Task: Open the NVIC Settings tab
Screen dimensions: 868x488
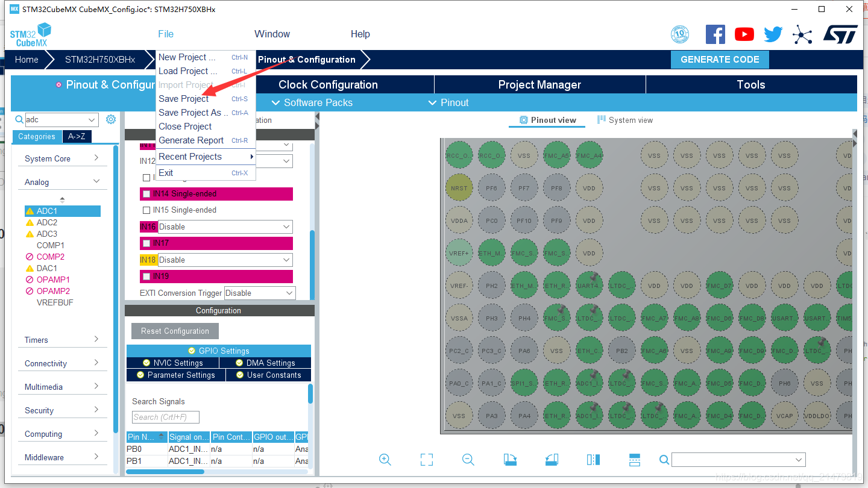Action: click(x=172, y=363)
